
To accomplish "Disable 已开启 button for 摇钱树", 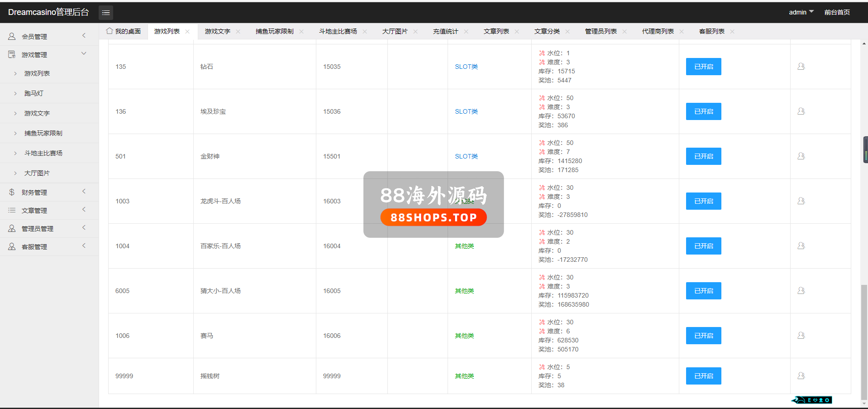I will pyautogui.click(x=703, y=376).
